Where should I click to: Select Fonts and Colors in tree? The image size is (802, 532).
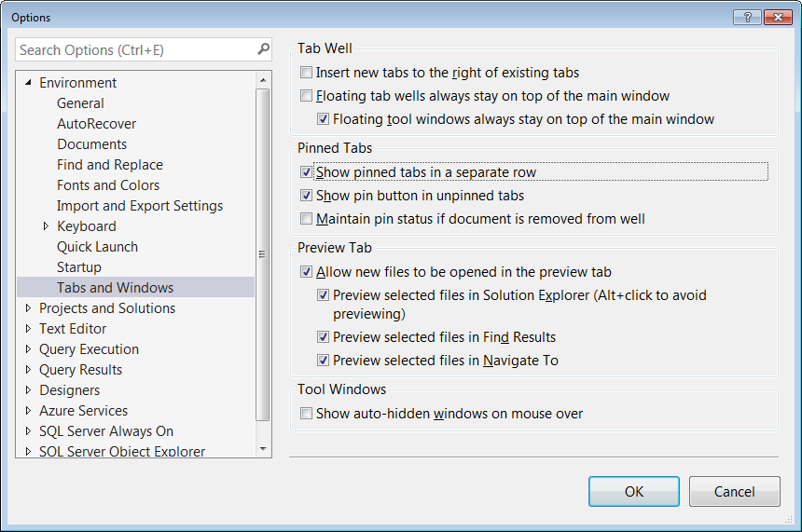click(x=108, y=185)
